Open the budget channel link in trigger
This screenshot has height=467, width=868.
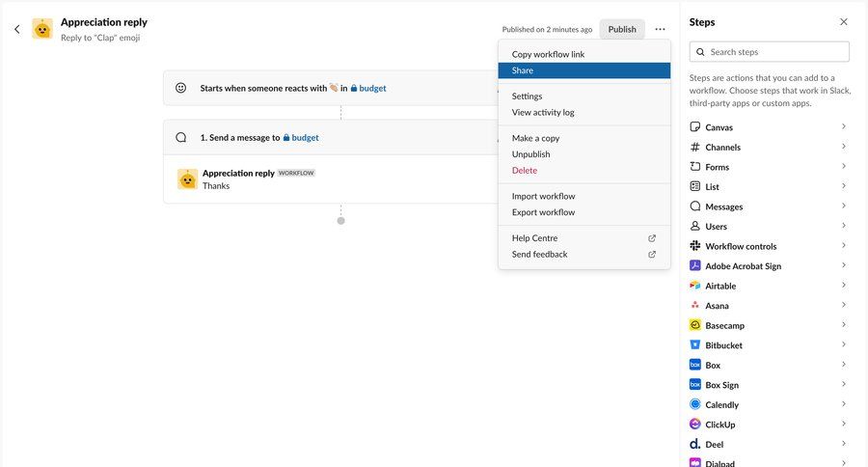click(368, 88)
